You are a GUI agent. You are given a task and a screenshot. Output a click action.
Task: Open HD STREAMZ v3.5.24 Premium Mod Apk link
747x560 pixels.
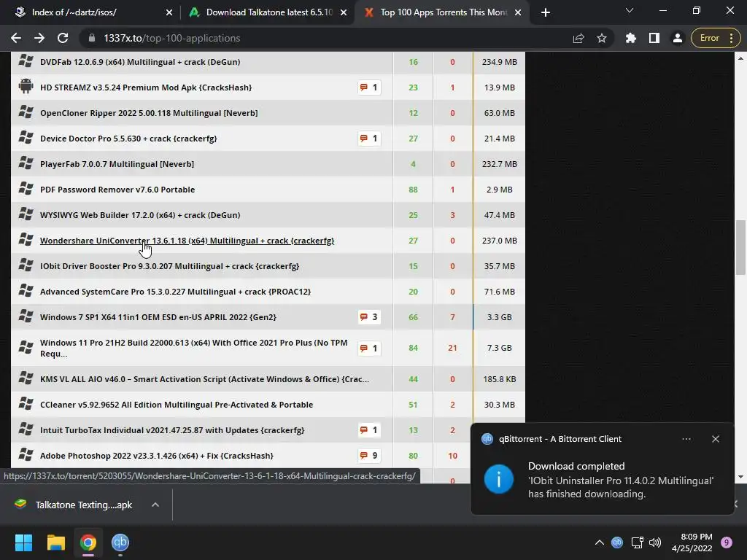(146, 87)
